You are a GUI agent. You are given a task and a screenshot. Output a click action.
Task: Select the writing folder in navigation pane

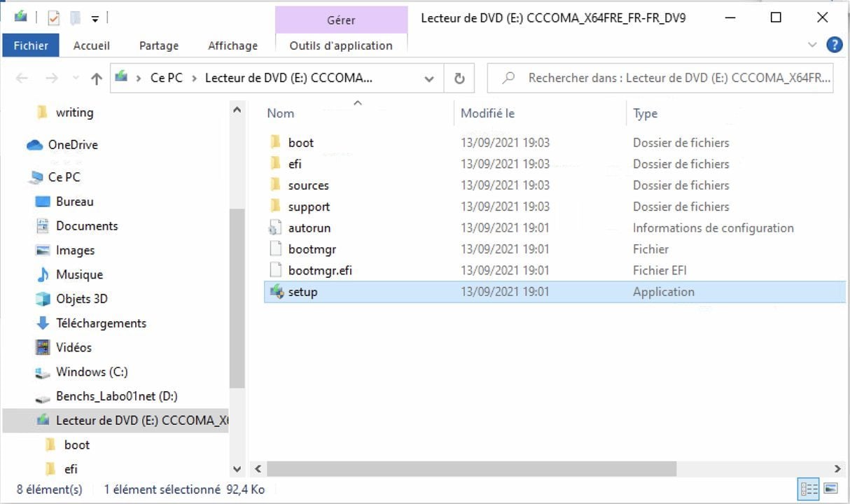click(x=74, y=112)
